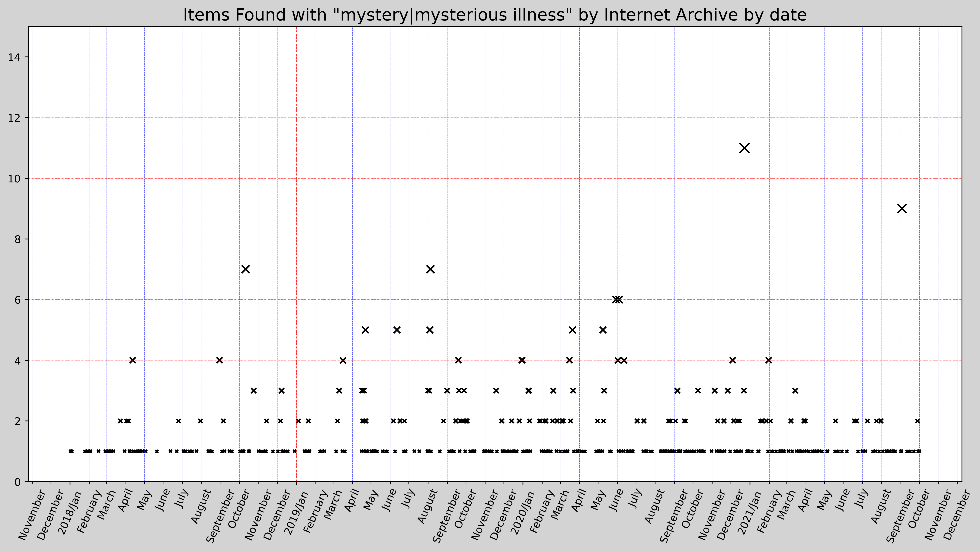
Task: Click the y-axis label 10
Action: [14, 179]
